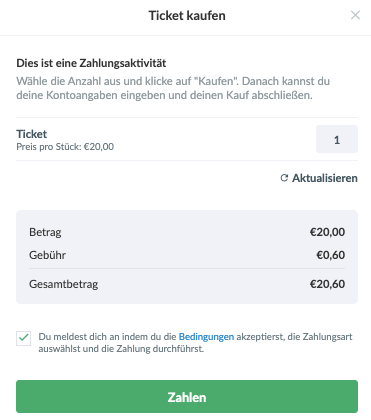Open the Bedingungen terms link

click(206, 337)
